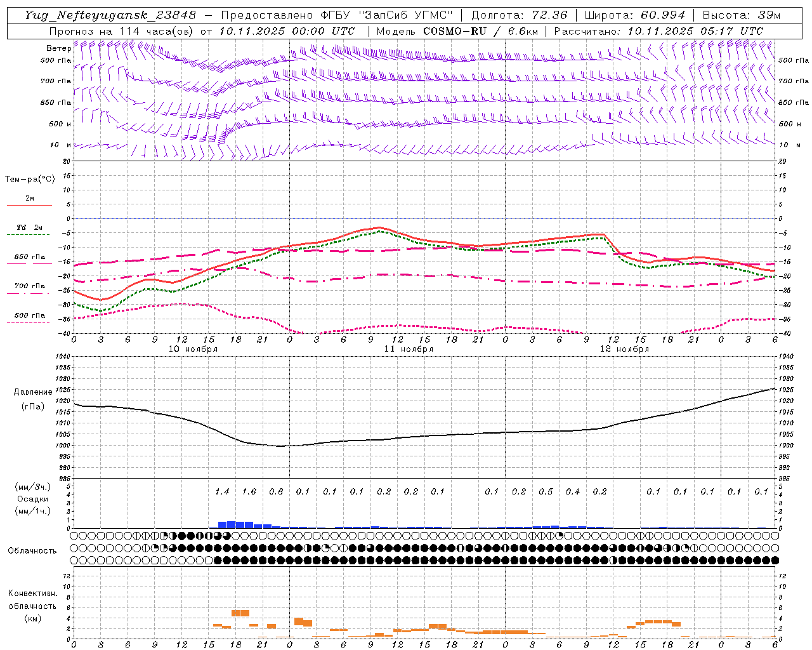
Task: Click the '10 ноября' date label
Action: [193, 349]
